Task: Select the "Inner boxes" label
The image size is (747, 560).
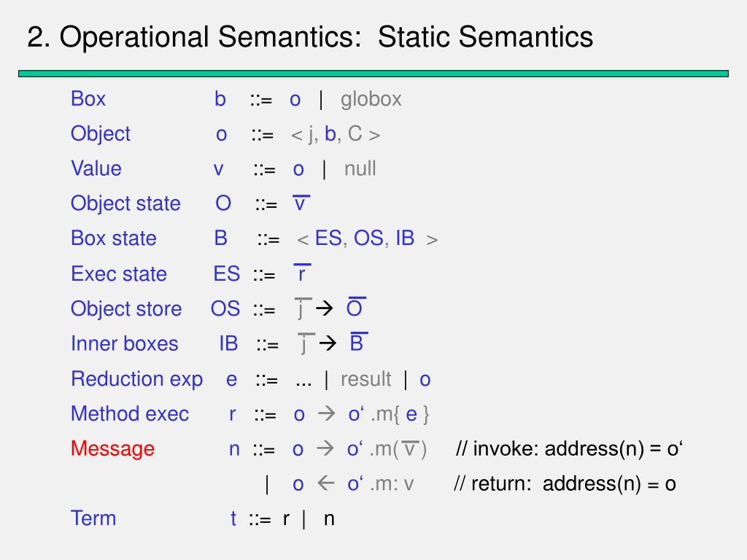Action: pyautogui.click(x=124, y=343)
